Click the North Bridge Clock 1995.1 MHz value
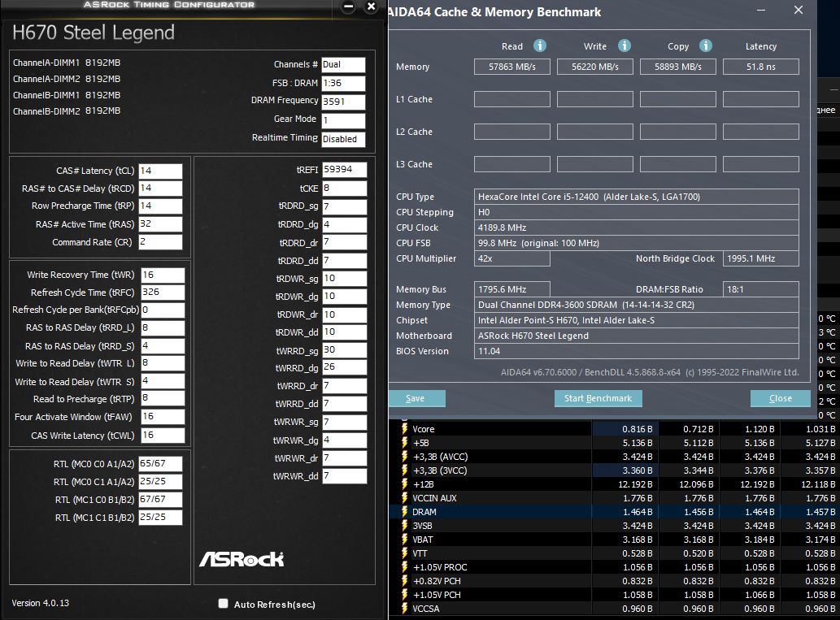This screenshot has width=840, height=620. click(x=760, y=258)
